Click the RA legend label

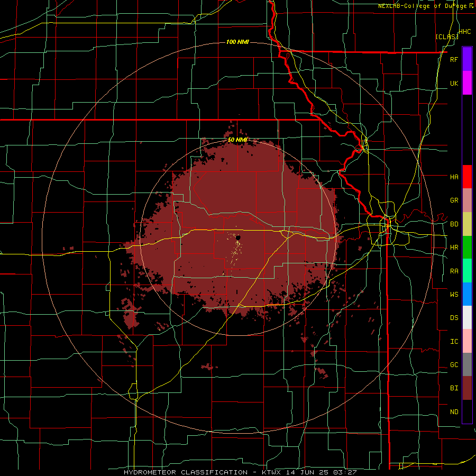[454, 271]
